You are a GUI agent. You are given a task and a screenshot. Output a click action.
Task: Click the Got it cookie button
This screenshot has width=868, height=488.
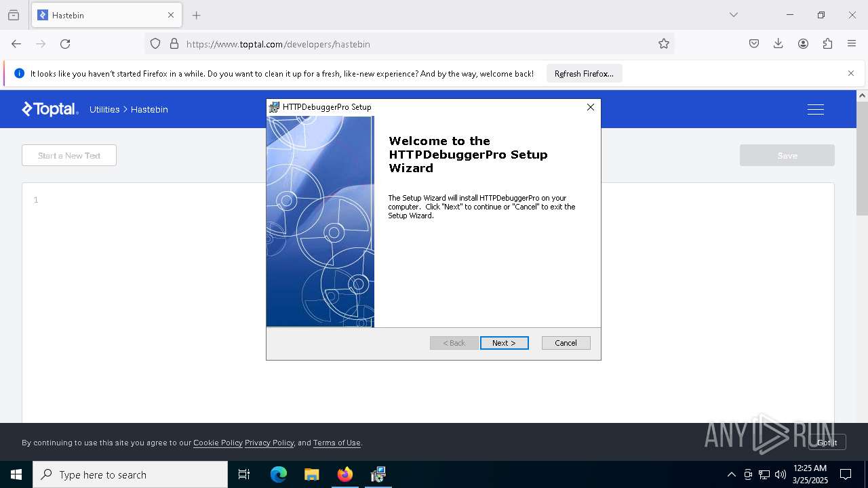(x=827, y=443)
